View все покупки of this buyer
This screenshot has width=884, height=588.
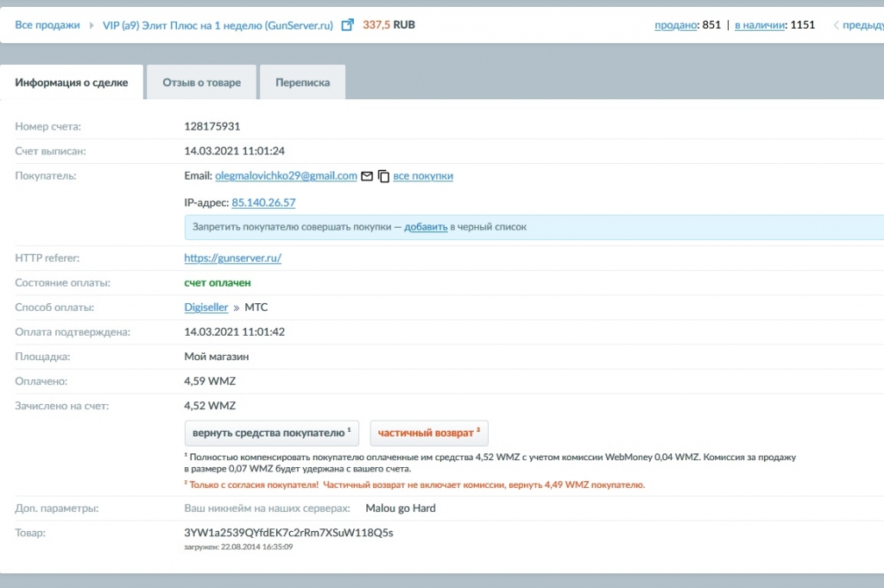423,176
